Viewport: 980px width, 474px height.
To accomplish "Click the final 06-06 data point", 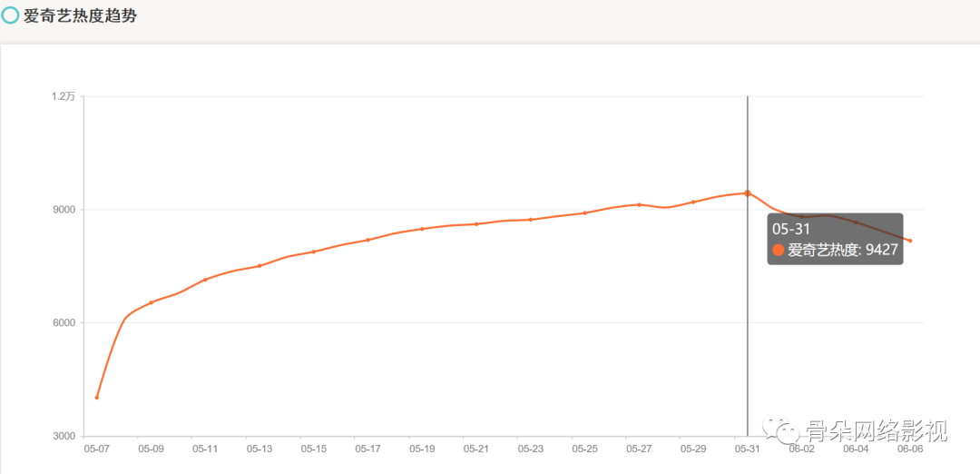I will click(911, 241).
